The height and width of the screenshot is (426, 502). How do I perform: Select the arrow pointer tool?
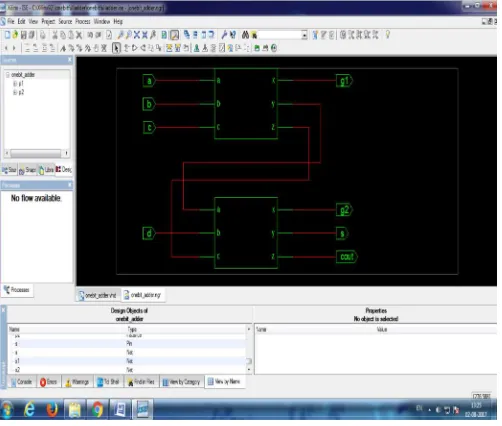116,48
